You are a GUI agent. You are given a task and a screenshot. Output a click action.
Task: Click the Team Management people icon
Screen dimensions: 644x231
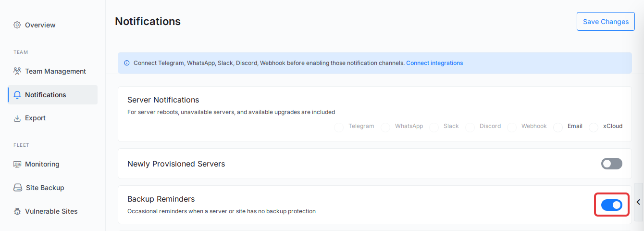coord(17,71)
